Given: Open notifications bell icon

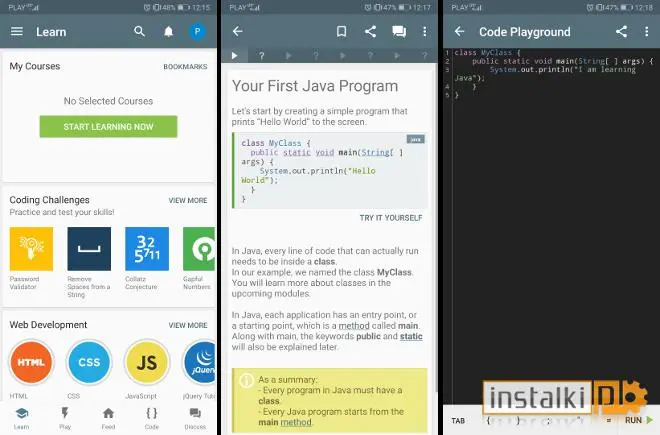Looking at the screenshot, I should pyautogui.click(x=168, y=32).
